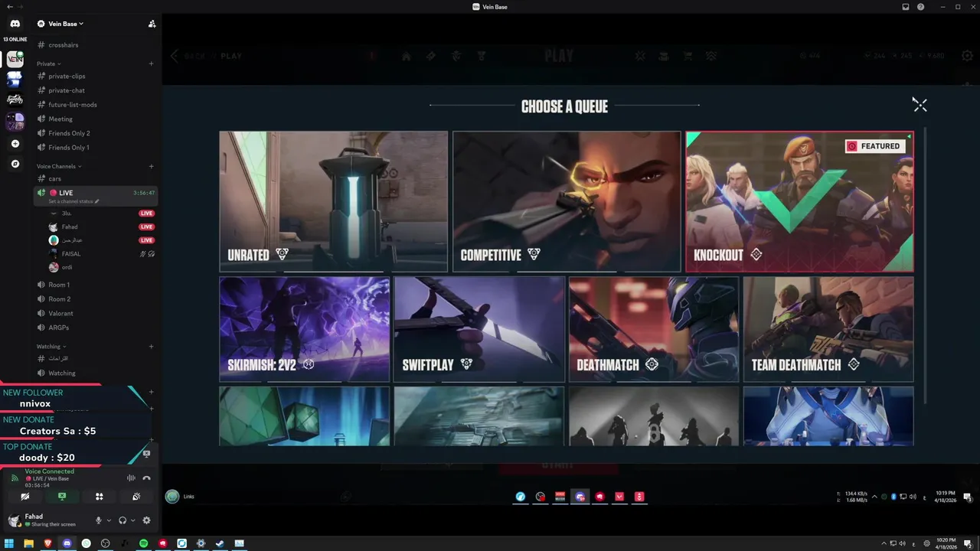Mute microphone in user panel

98,520
